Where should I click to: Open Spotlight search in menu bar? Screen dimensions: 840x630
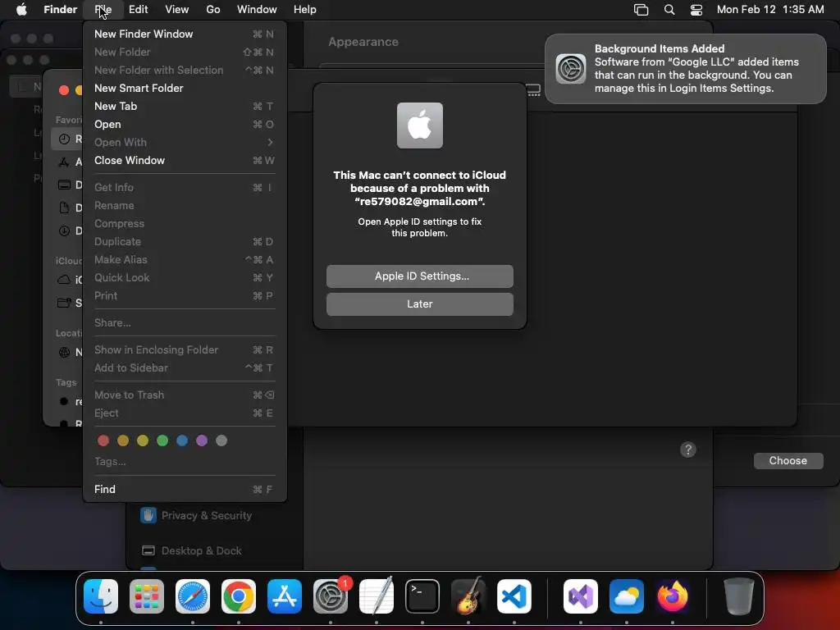[669, 10]
